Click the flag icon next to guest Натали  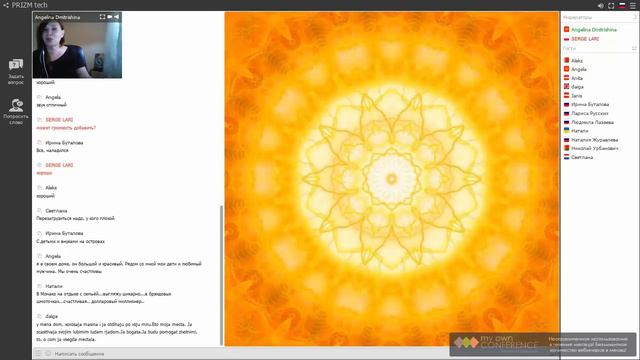tap(567, 131)
